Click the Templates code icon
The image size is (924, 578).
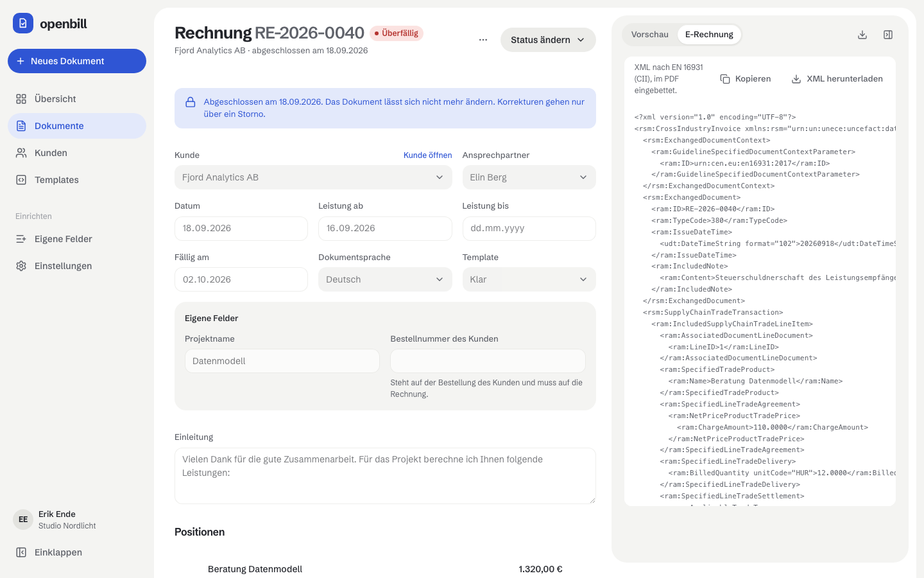click(21, 180)
